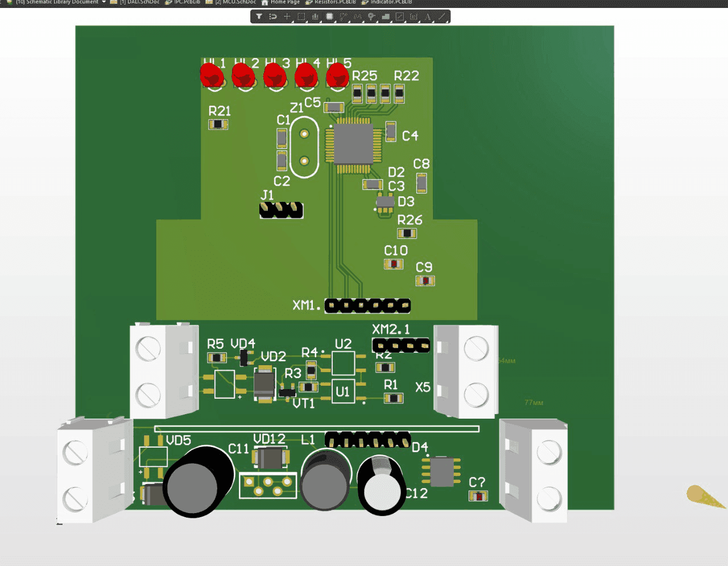Select resistor R21 on the board
This screenshot has height=566, width=728.
[218, 124]
